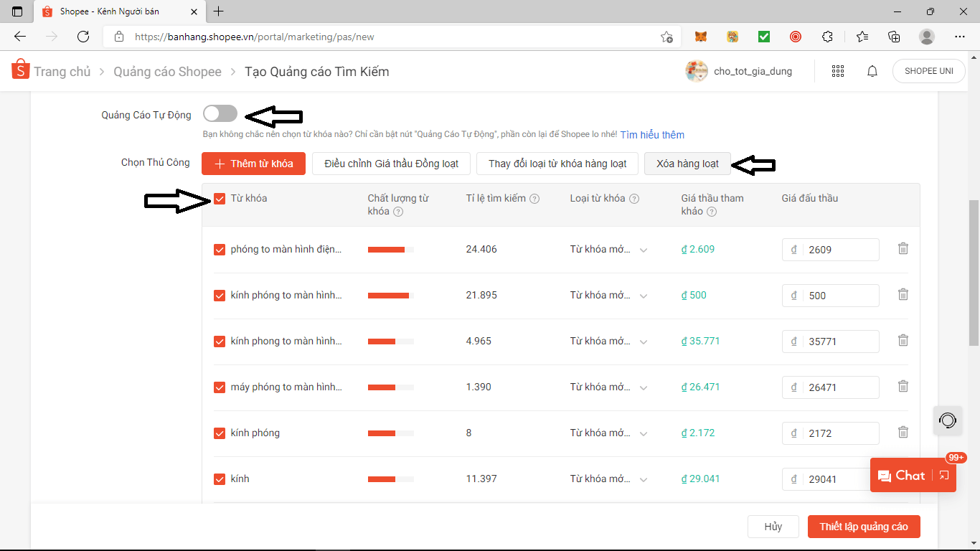Screen dimensions: 980x551
Task: Click the Shopee logo icon
Action: click(x=20, y=70)
